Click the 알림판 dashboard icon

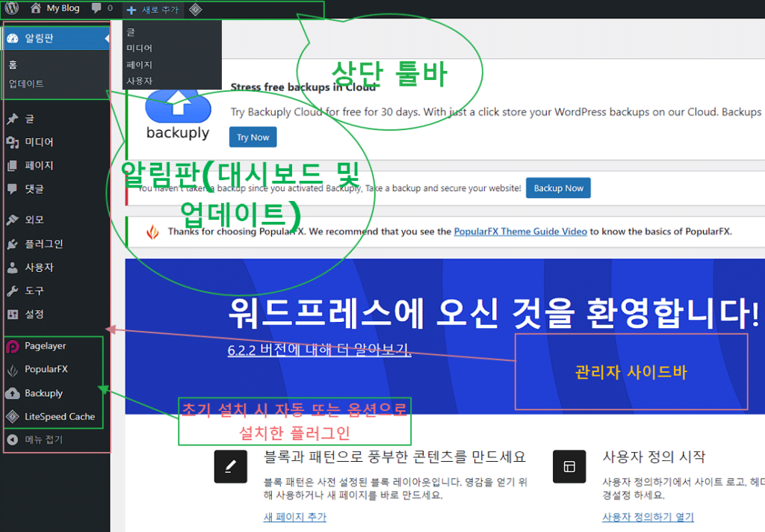click(13, 38)
